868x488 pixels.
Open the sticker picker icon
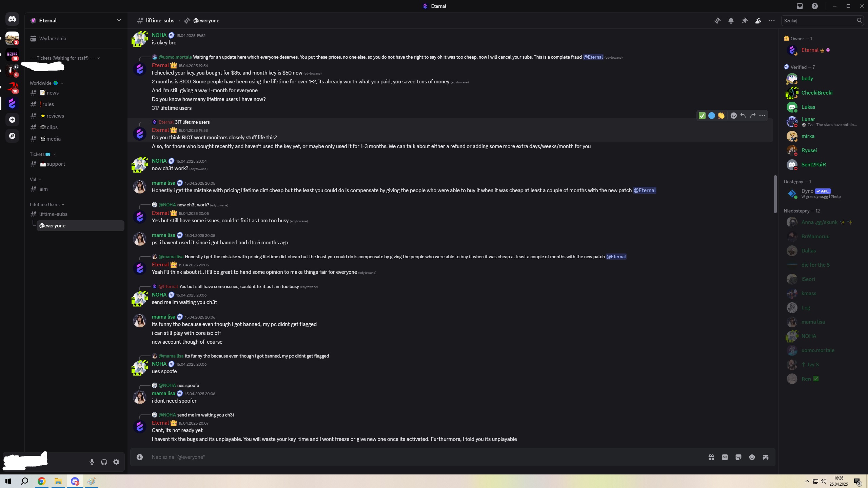738,457
